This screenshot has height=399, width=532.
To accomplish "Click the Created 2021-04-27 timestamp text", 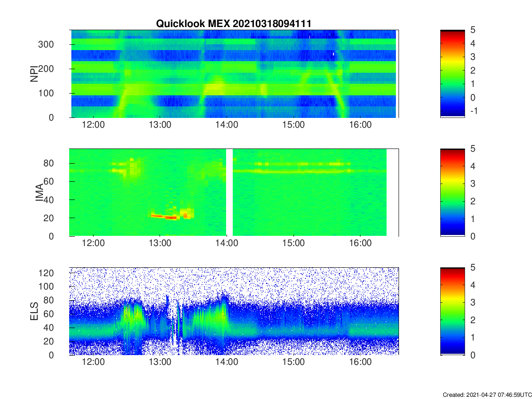I will 487,395.
